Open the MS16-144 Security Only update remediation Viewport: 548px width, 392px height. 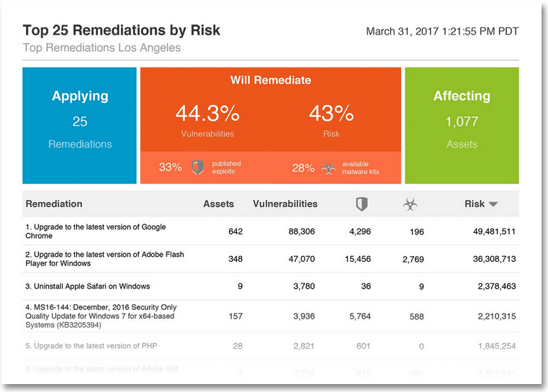(100, 315)
